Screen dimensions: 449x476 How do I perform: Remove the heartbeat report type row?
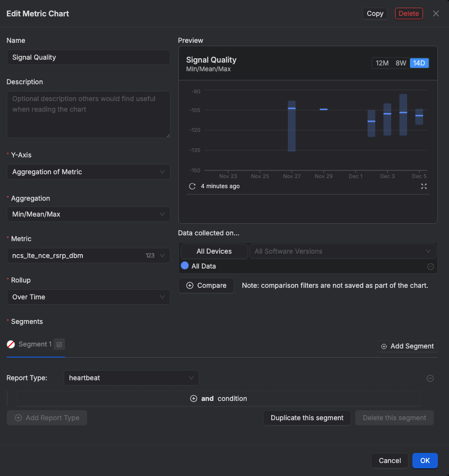(430, 378)
